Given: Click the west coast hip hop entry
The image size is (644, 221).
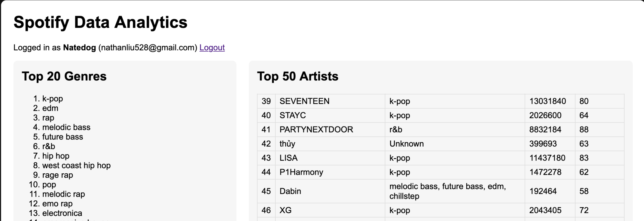Looking at the screenshot, I should (76, 165).
